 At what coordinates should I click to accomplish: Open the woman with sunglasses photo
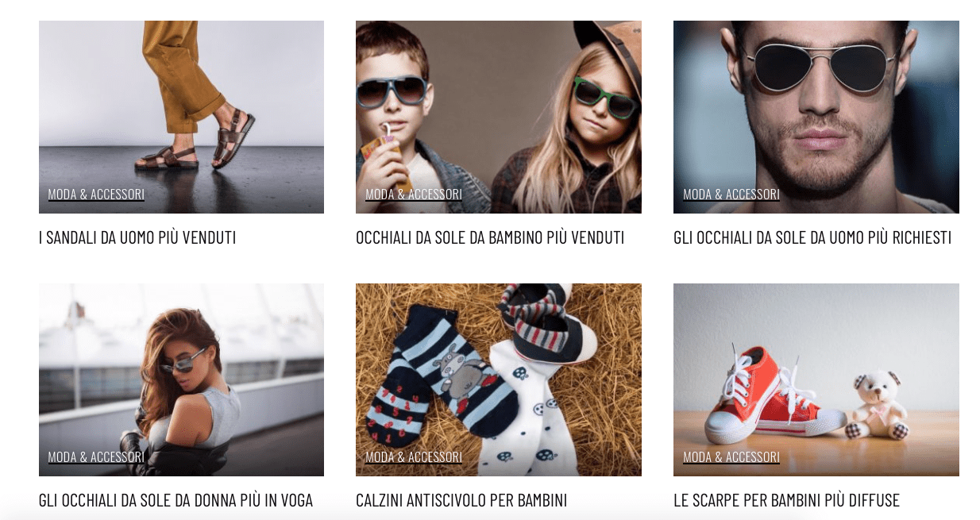click(x=181, y=379)
